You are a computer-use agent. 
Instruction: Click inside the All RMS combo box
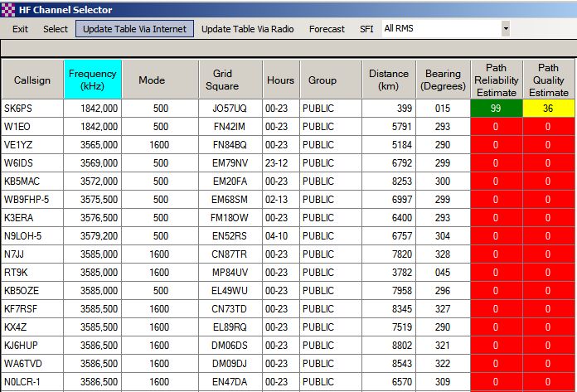tap(439, 29)
